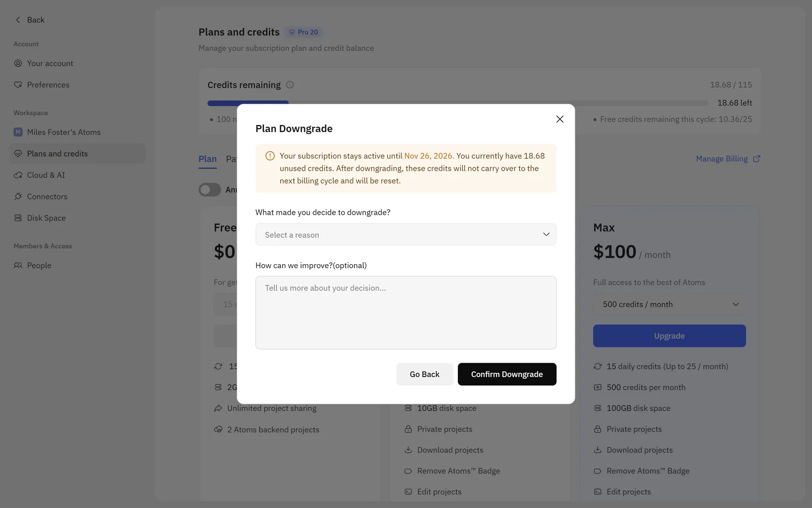Open Cloud & AI settings
Image resolution: width=812 pixels, height=508 pixels.
pyautogui.click(x=77, y=175)
